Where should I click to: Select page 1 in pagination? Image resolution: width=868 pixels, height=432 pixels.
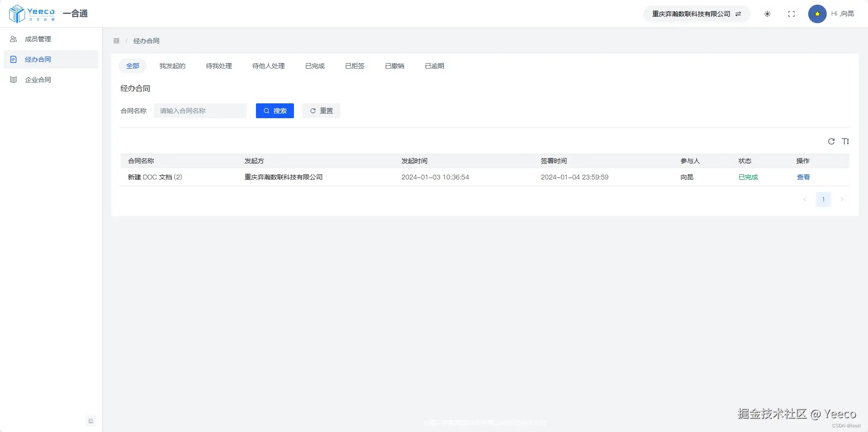point(823,199)
